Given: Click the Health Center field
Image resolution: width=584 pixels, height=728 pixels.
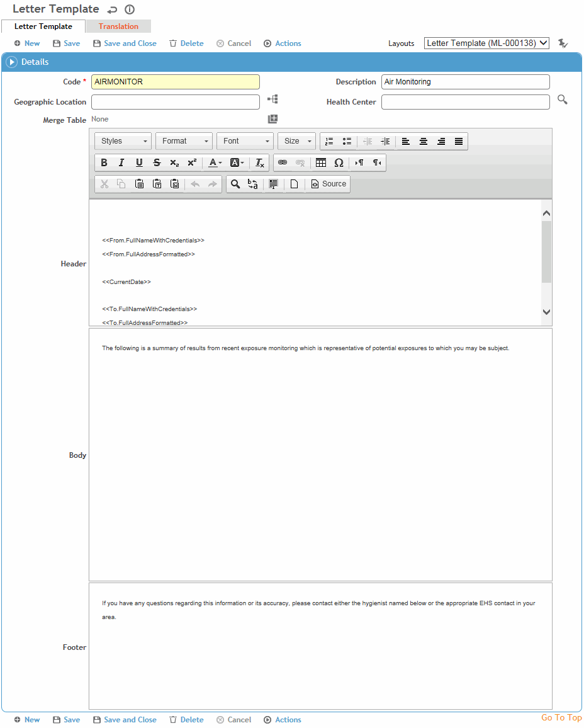Looking at the screenshot, I should click(x=465, y=102).
